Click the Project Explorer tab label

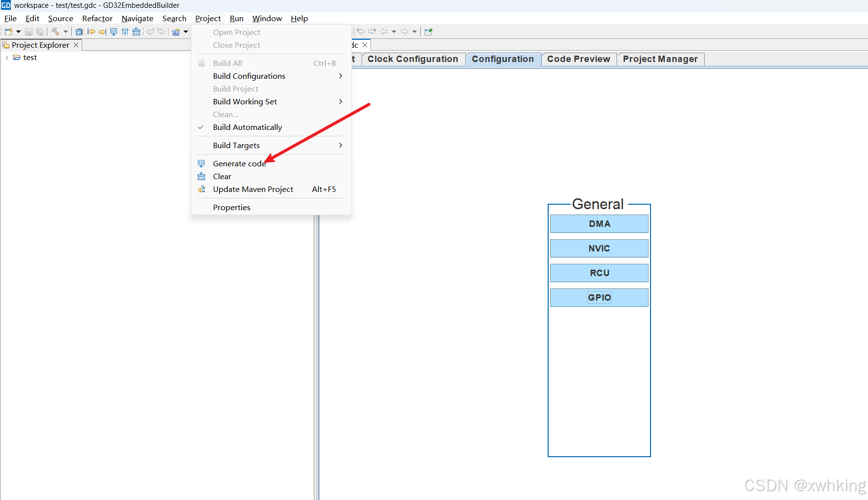40,45
